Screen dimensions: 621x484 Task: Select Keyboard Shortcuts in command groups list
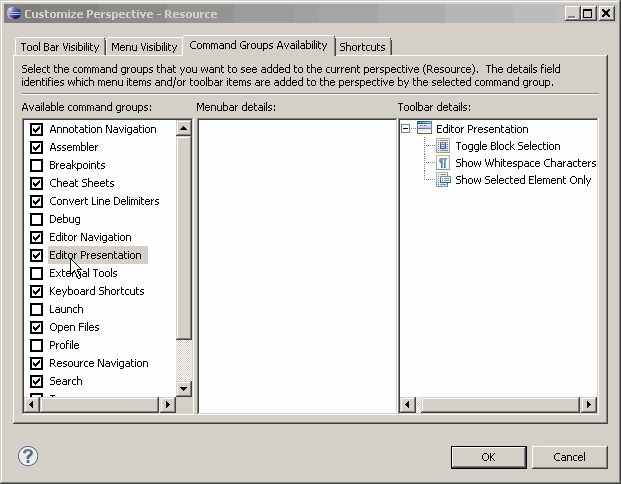tap(96, 291)
